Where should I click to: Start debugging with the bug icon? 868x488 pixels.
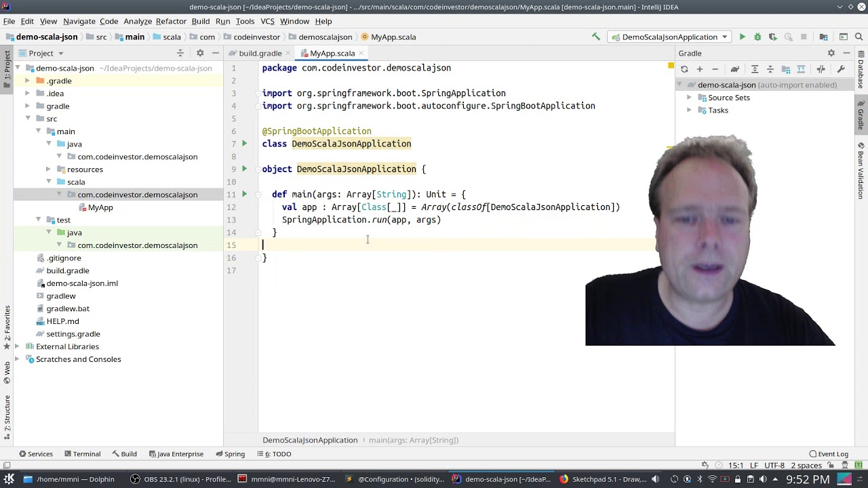[x=757, y=37]
